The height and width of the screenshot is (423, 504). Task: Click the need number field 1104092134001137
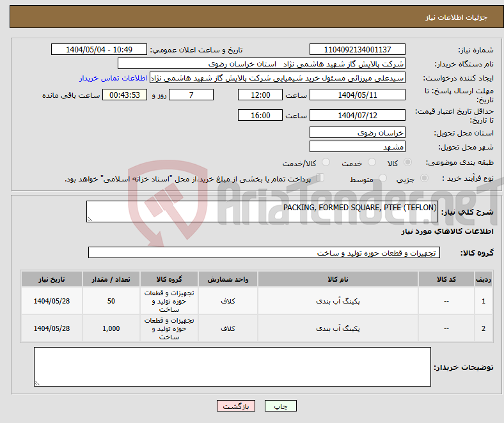(x=357, y=49)
